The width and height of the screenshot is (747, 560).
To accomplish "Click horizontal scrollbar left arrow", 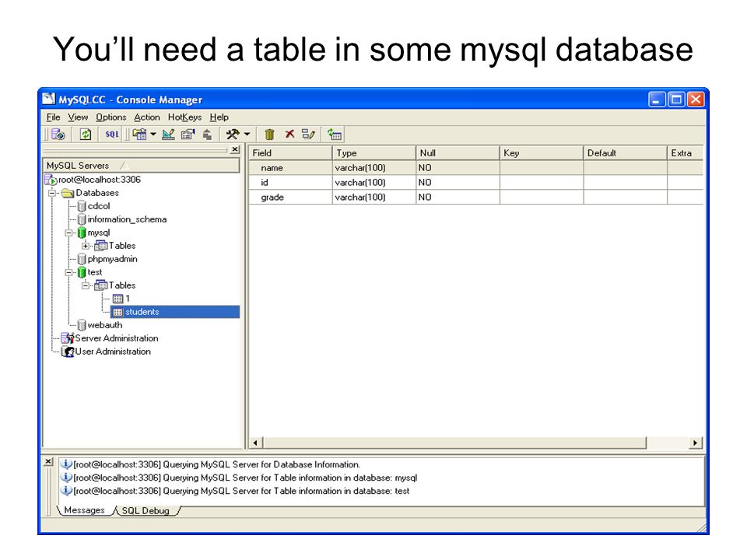I will pos(255,443).
